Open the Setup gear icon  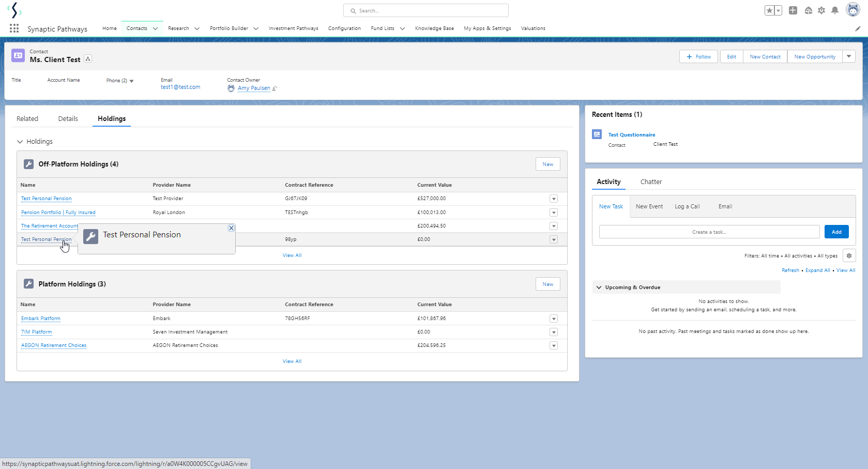pyautogui.click(x=821, y=10)
